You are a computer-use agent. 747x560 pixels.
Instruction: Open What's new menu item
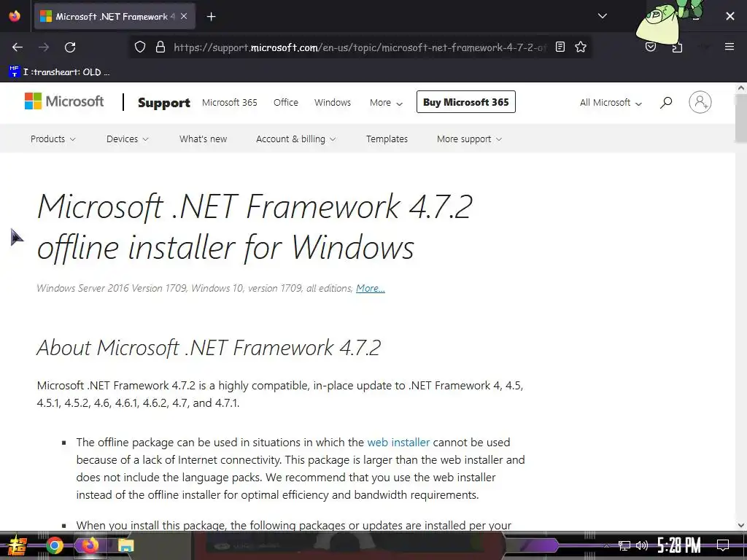(x=203, y=139)
